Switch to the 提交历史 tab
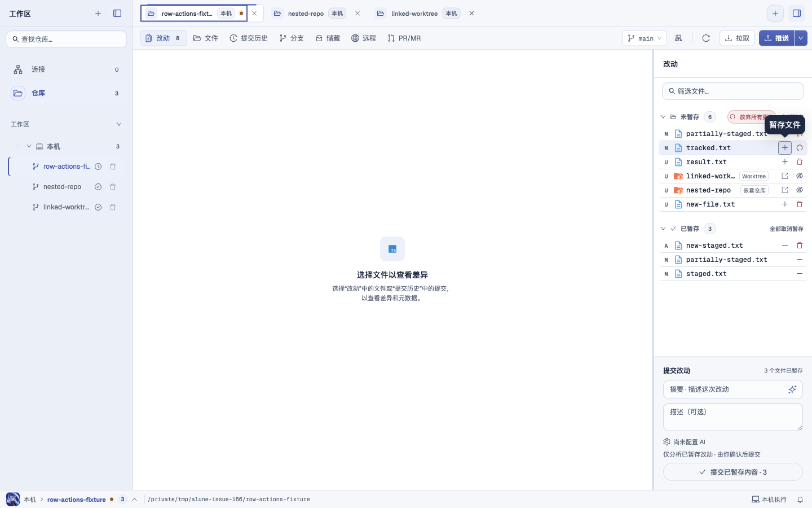Screen dimensions: 812x508 pyautogui.click(x=249, y=38)
